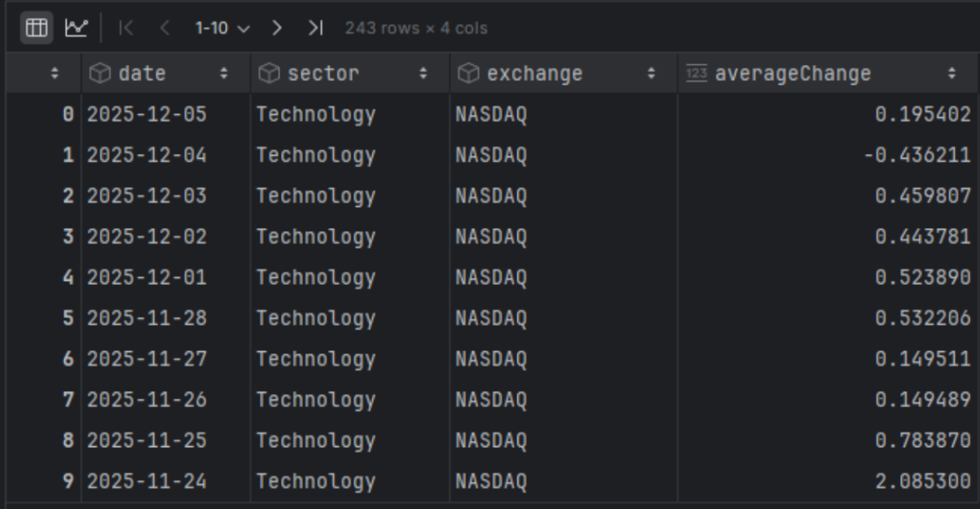Sort by the averageChange column header
This screenshot has width=980, height=509.
[792, 74]
